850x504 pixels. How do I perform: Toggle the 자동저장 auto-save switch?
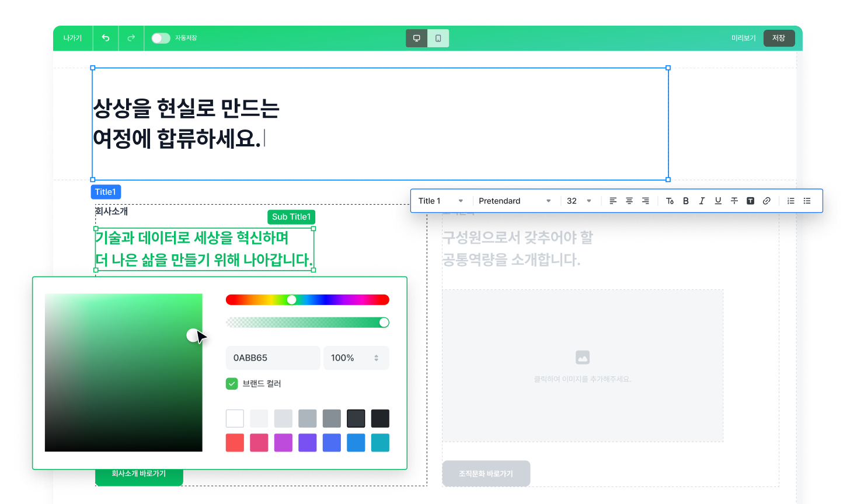tap(161, 38)
